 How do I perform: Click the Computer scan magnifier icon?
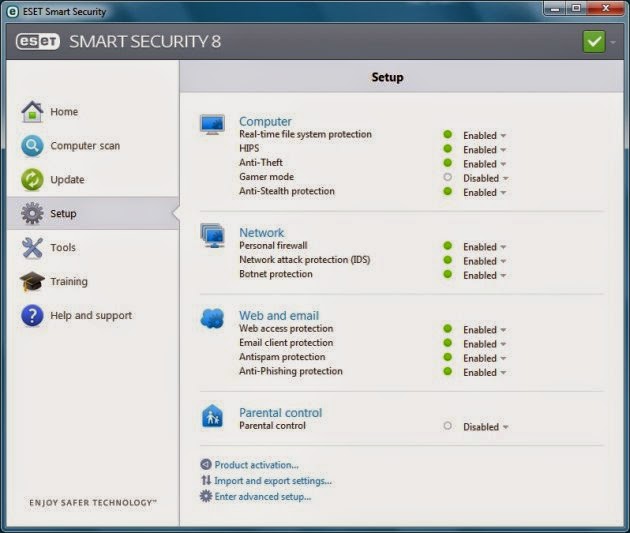coord(32,145)
